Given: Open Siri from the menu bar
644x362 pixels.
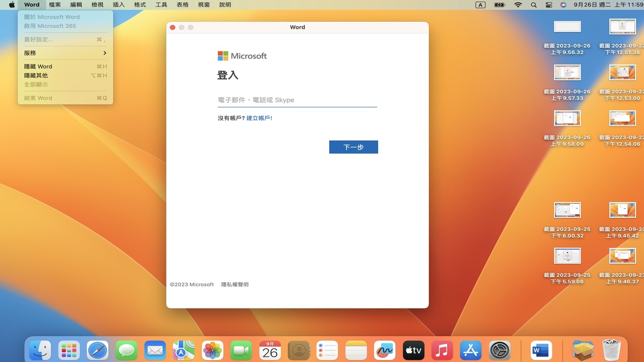Looking at the screenshot, I should [x=563, y=5].
